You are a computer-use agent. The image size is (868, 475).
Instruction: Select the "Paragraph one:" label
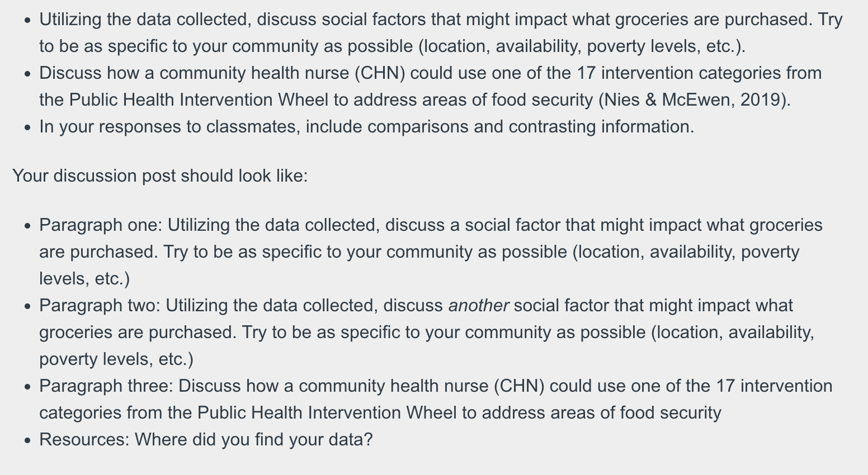point(101,225)
